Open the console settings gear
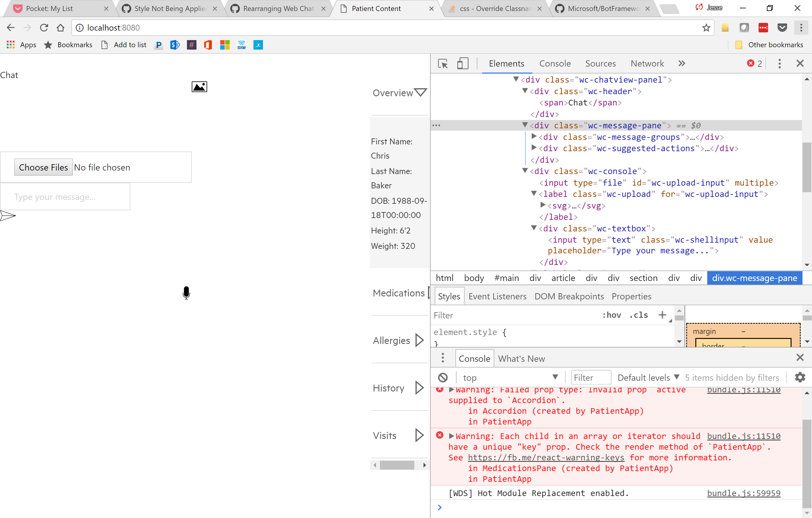The image size is (812, 518). click(x=800, y=377)
